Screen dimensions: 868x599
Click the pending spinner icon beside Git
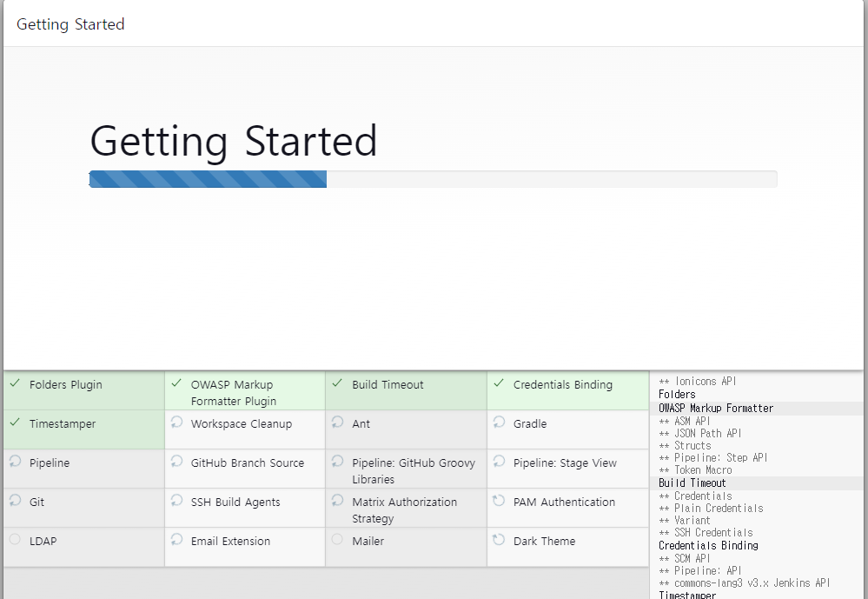pos(15,501)
